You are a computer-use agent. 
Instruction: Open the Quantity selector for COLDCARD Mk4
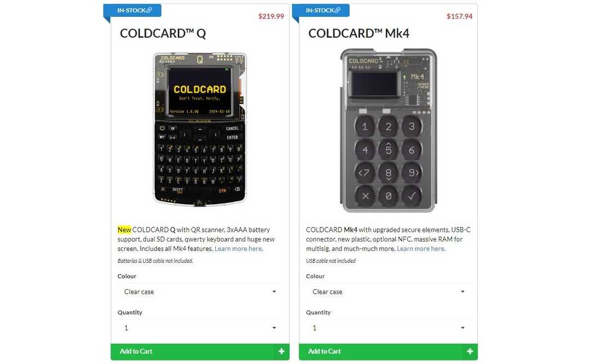click(x=388, y=328)
